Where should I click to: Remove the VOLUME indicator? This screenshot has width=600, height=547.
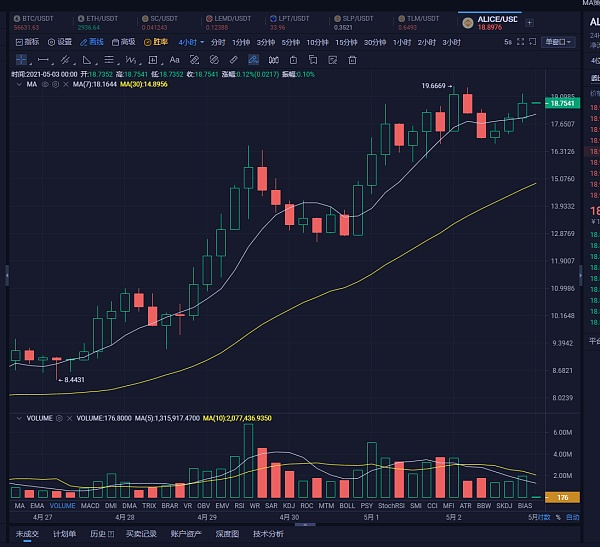click(x=69, y=418)
